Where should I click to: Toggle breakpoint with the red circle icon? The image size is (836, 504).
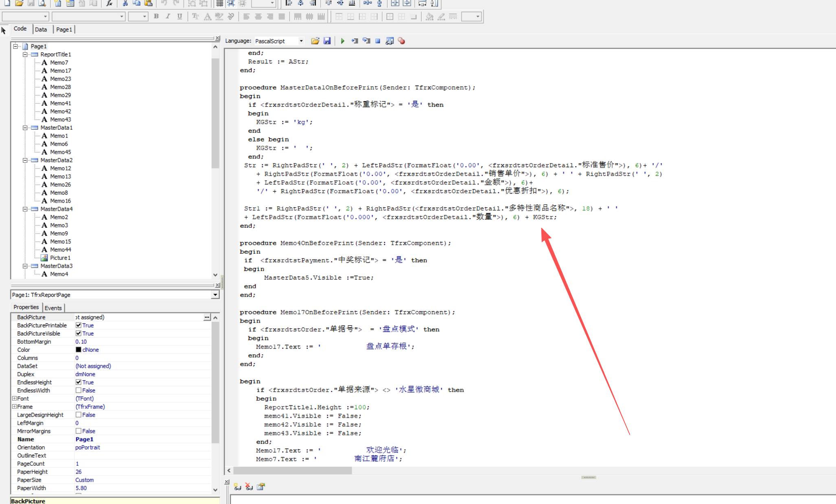pos(401,41)
